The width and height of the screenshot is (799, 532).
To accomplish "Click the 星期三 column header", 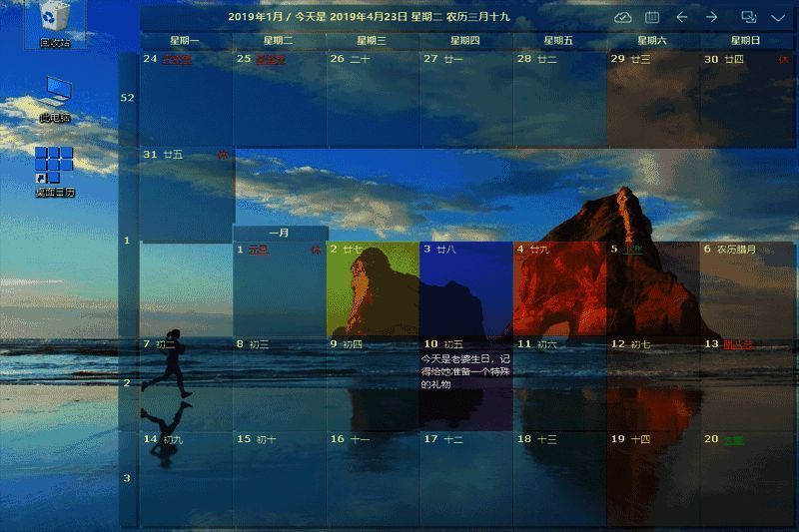I will point(372,40).
